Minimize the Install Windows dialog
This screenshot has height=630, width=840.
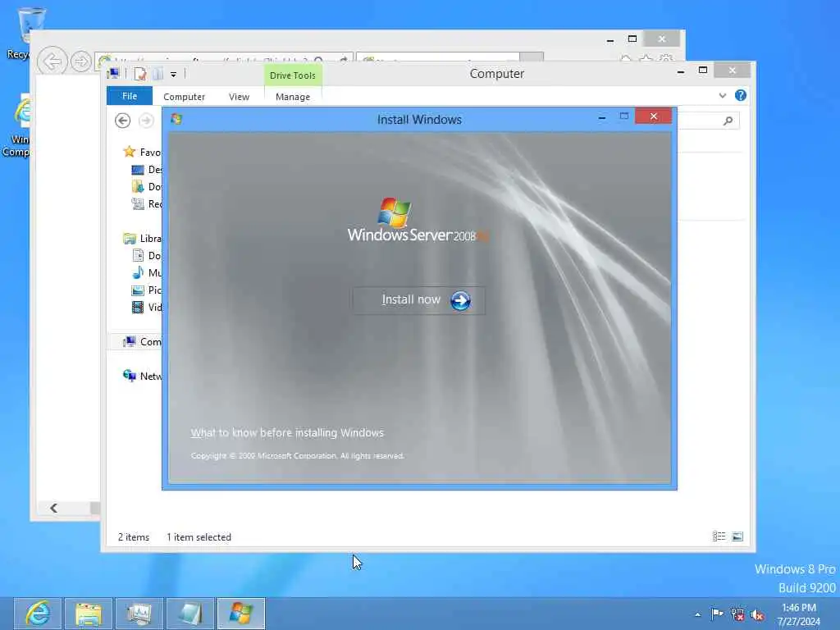(x=602, y=116)
